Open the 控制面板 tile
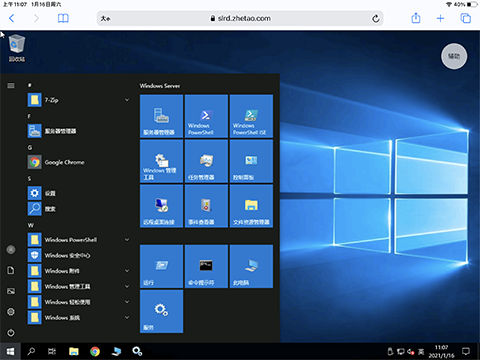The image size is (480, 360). (x=251, y=161)
